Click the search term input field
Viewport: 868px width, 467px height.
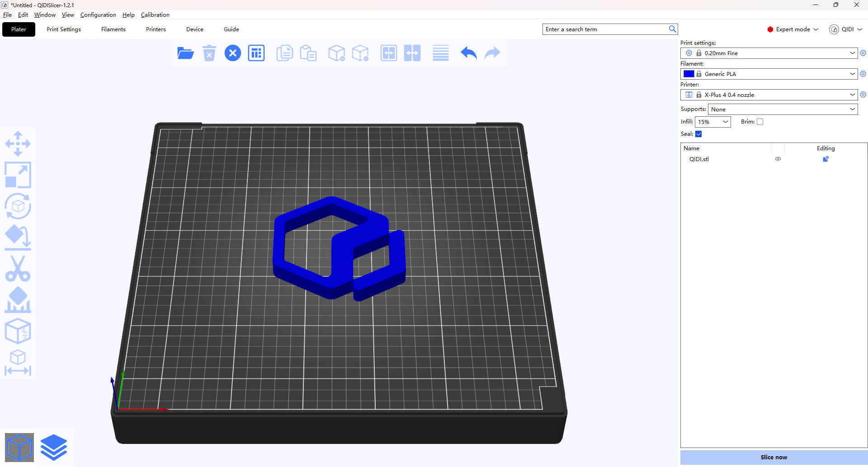(605, 29)
